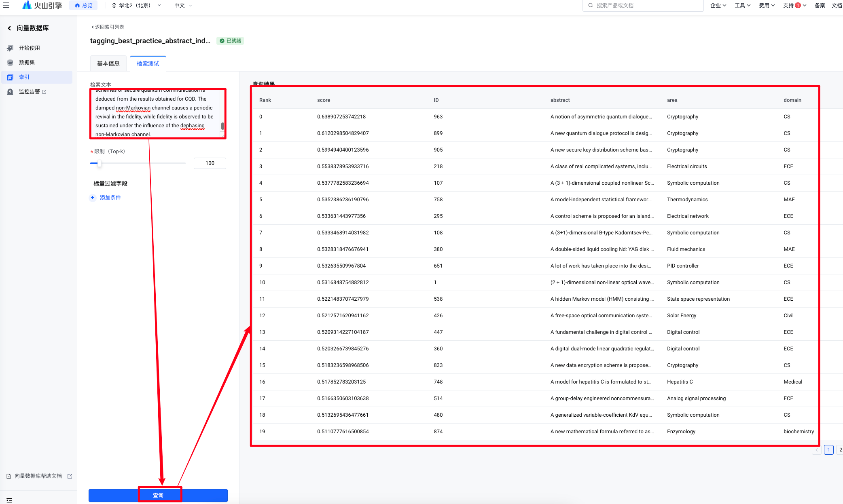Click the search magnifier icon
The width and height of the screenshot is (843, 504).
[591, 5]
